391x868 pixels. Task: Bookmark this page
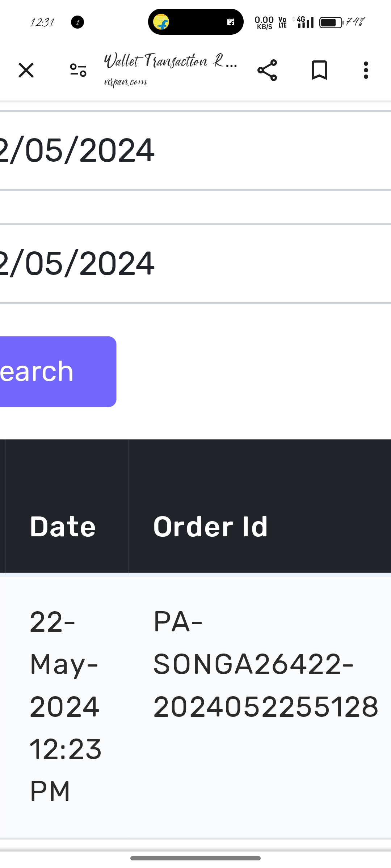pos(319,70)
